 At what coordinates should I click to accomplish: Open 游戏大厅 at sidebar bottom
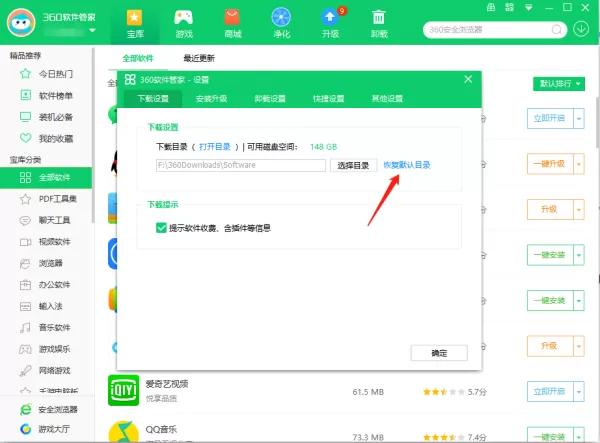point(44,429)
